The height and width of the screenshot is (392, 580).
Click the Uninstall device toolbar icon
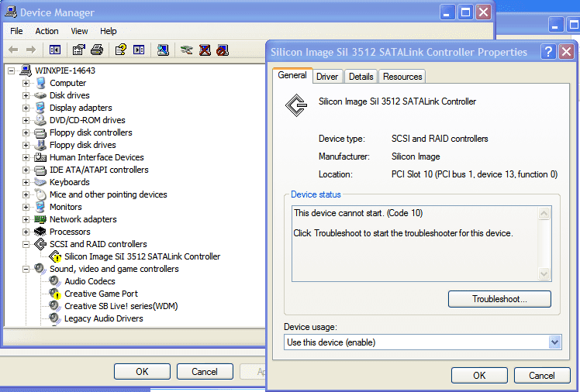coord(205,50)
